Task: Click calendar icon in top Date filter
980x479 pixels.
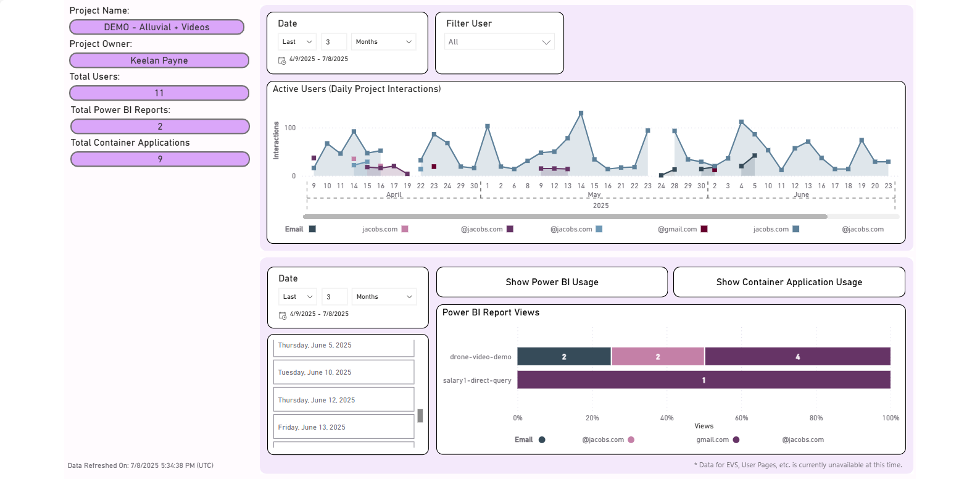Action: (x=282, y=60)
